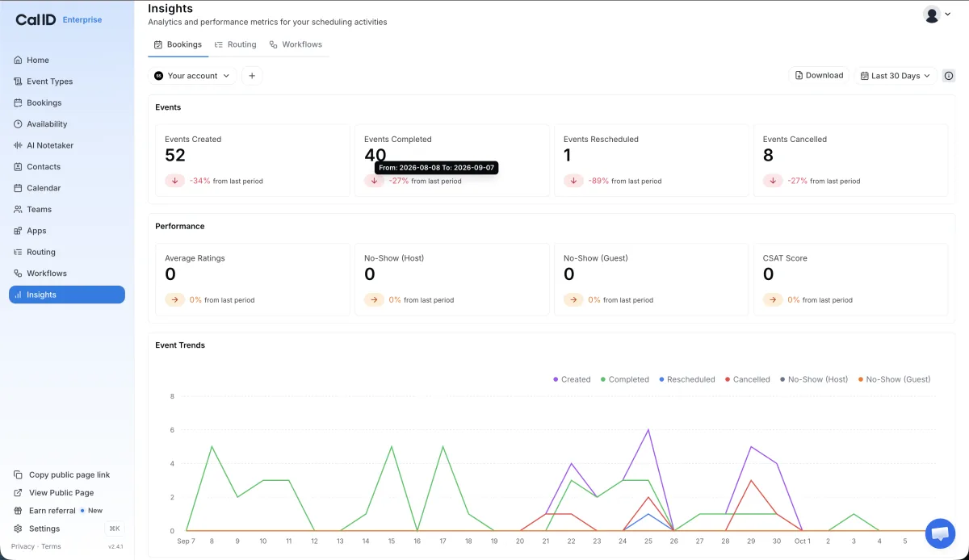Click the purple Created peak on Sep 25
The height and width of the screenshot is (560, 969).
[648, 430]
